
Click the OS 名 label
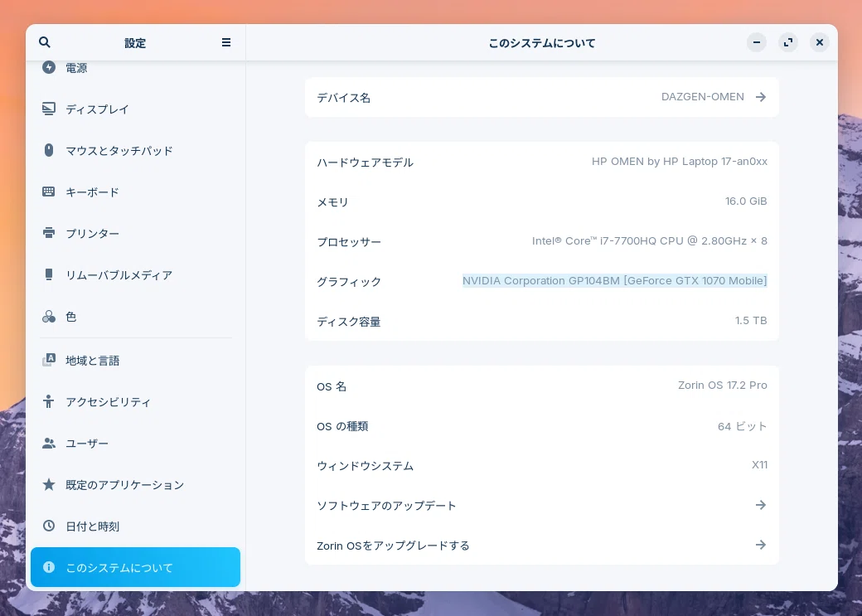point(332,386)
